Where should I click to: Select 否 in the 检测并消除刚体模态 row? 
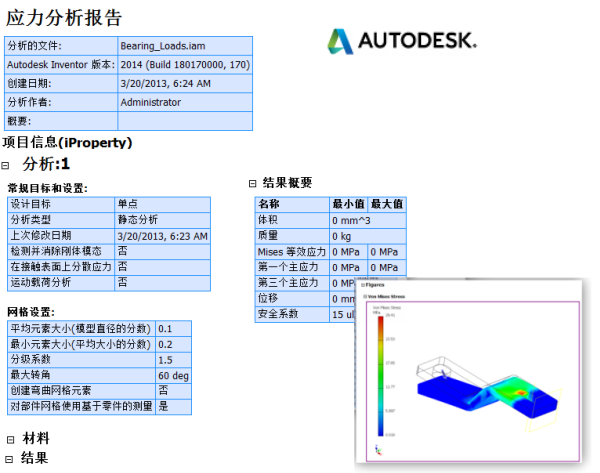(122, 251)
